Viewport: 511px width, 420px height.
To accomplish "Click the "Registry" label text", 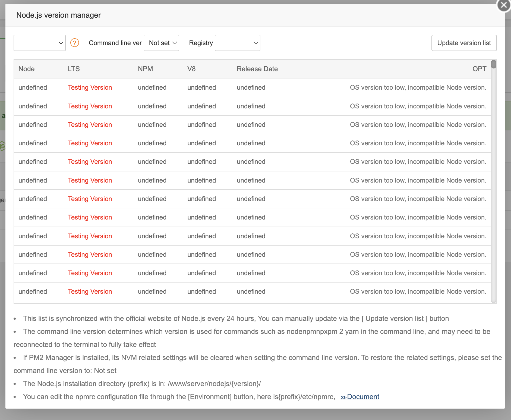I will 201,43.
